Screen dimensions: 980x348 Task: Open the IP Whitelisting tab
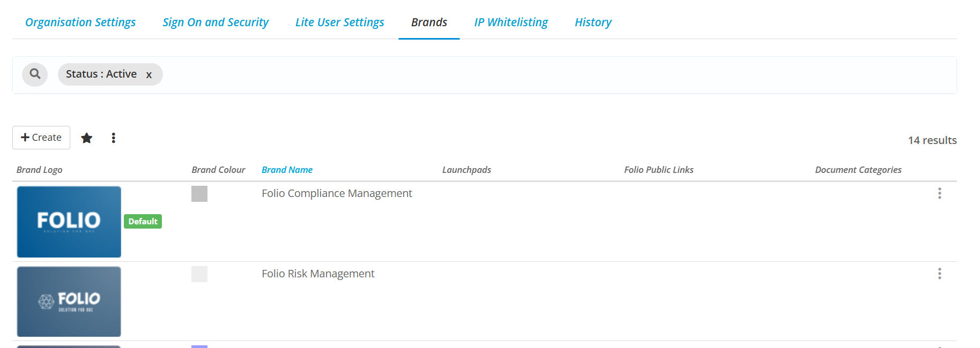[511, 22]
